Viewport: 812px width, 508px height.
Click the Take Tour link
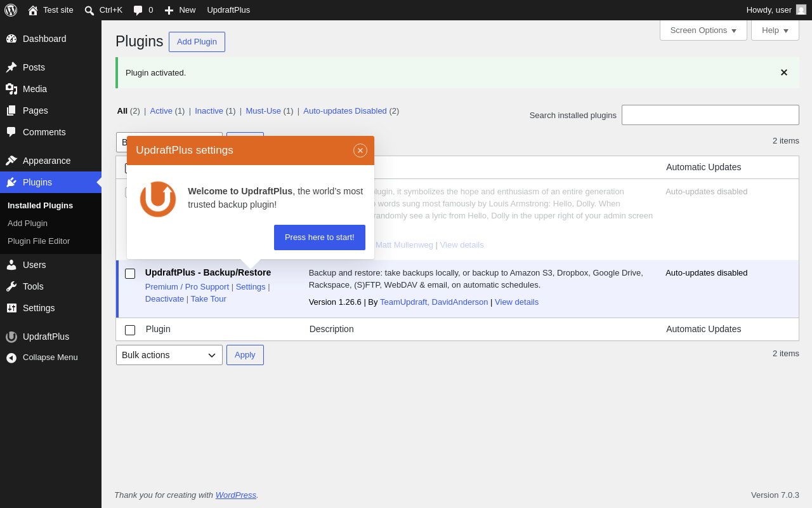tap(209, 298)
